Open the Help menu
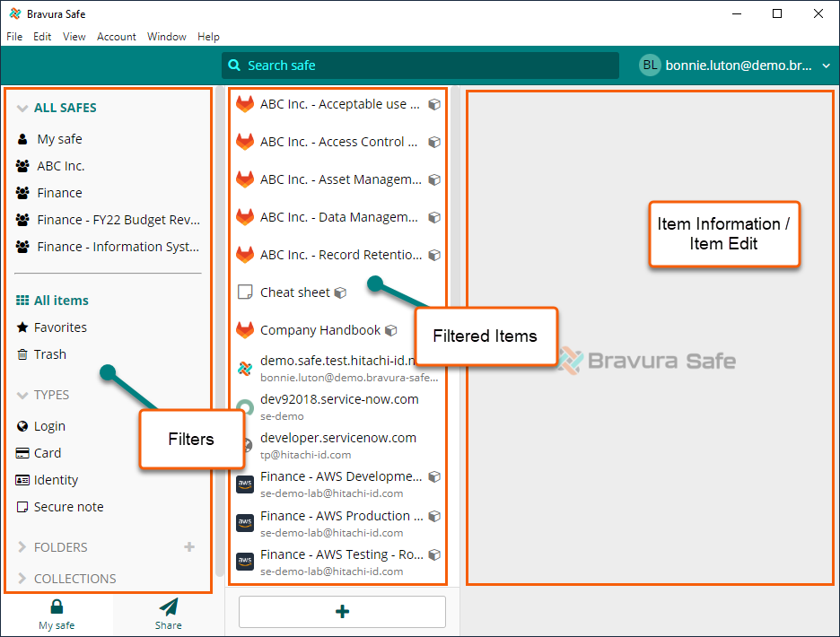This screenshot has width=840, height=637. 208,37
